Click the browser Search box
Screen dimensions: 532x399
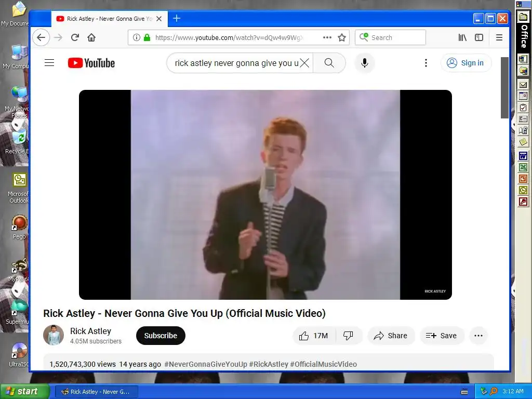[x=390, y=37]
